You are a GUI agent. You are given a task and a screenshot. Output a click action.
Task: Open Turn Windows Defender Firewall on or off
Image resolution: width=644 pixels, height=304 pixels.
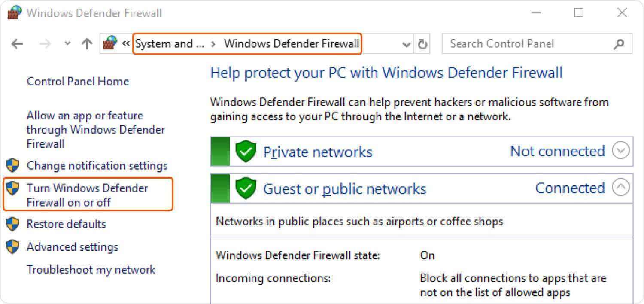(x=87, y=195)
